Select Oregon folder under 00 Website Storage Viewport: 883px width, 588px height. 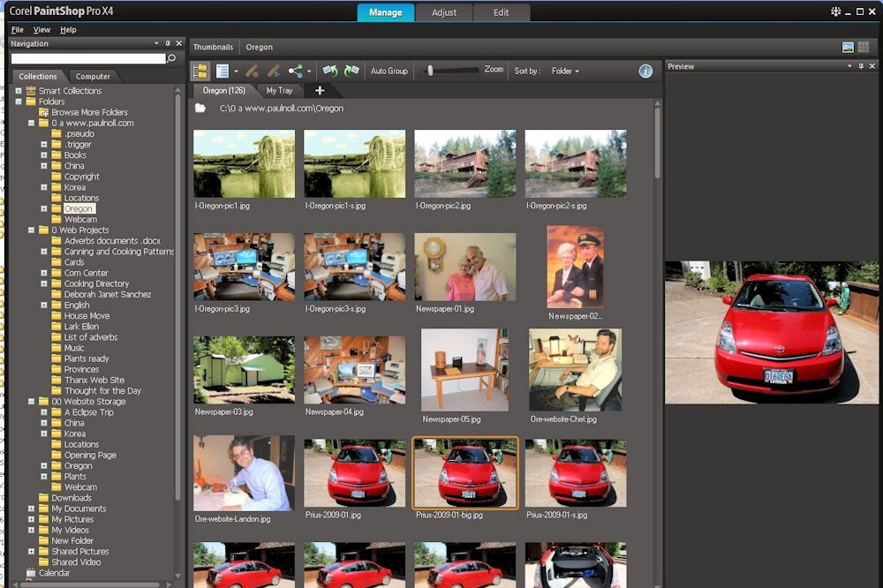[79, 466]
